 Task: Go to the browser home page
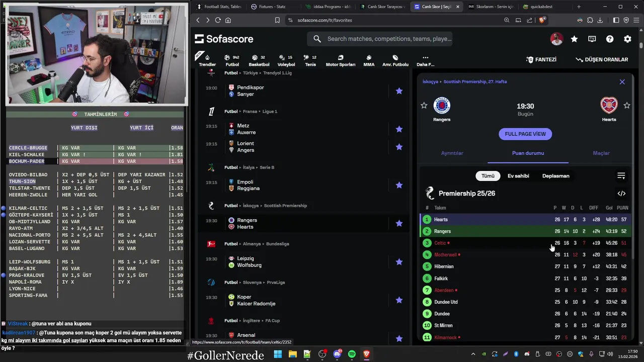228,20
